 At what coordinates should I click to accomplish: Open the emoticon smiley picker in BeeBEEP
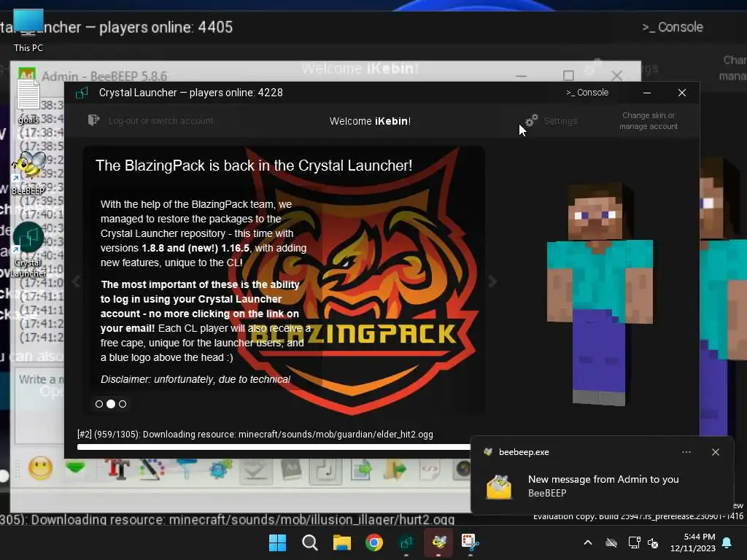tap(41, 468)
